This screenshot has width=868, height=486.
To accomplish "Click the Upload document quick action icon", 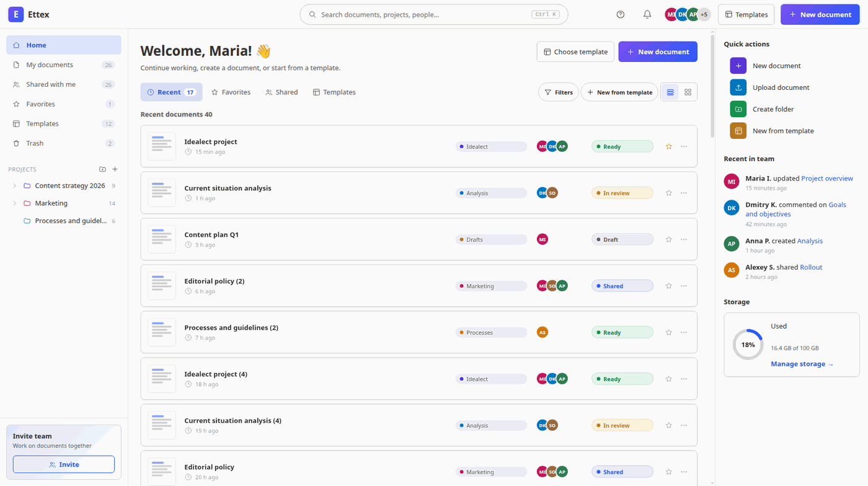I will pos(738,87).
